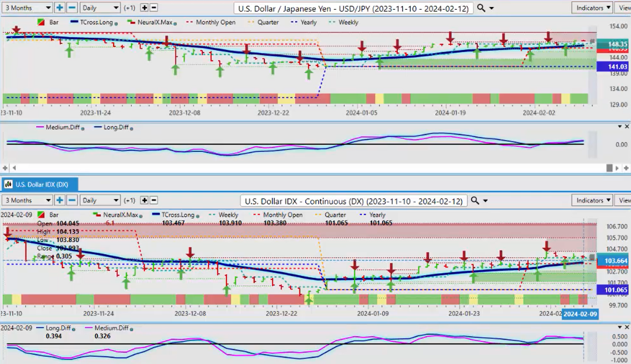Expand the arrow next to DX search icon
631x364 pixels.
(486, 201)
